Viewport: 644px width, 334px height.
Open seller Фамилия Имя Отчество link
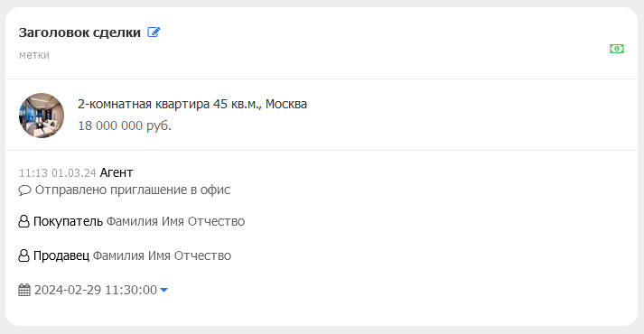pyautogui.click(x=162, y=255)
